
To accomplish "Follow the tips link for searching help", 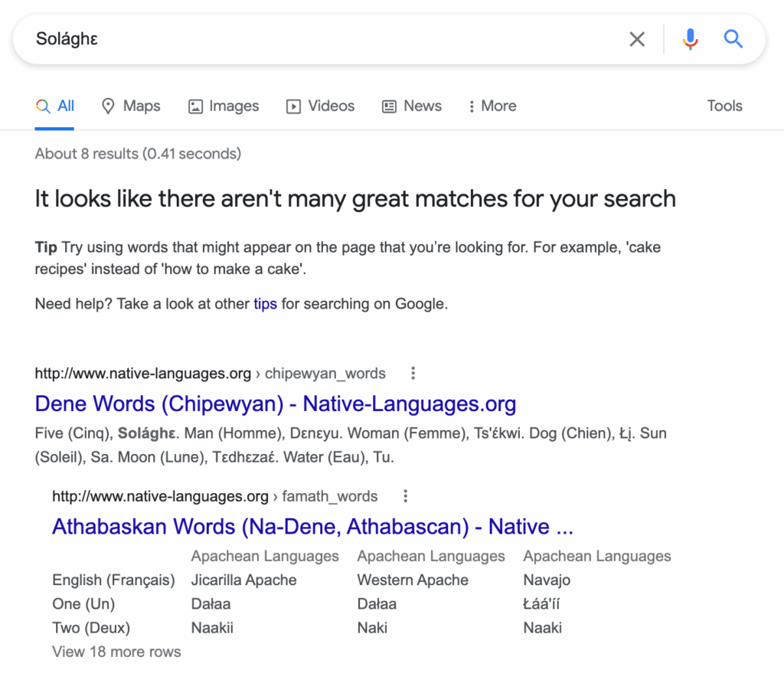I will [265, 304].
